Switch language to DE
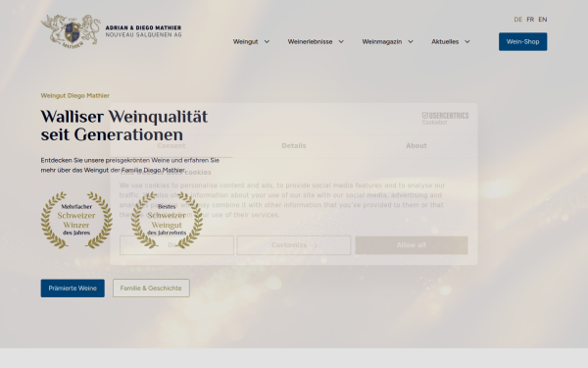 (x=517, y=20)
